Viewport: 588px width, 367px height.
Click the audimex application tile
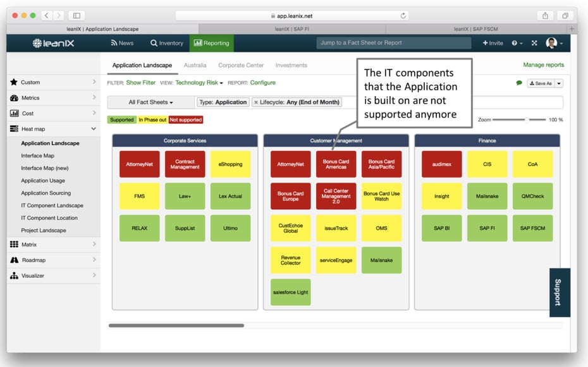click(442, 164)
